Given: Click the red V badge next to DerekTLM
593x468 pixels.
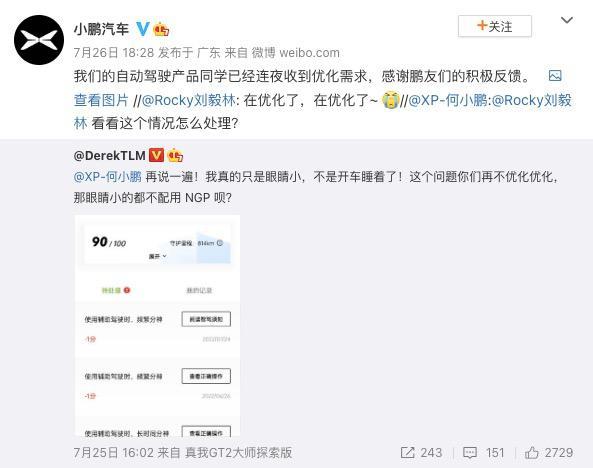Looking at the screenshot, I should tap(156, 155).
